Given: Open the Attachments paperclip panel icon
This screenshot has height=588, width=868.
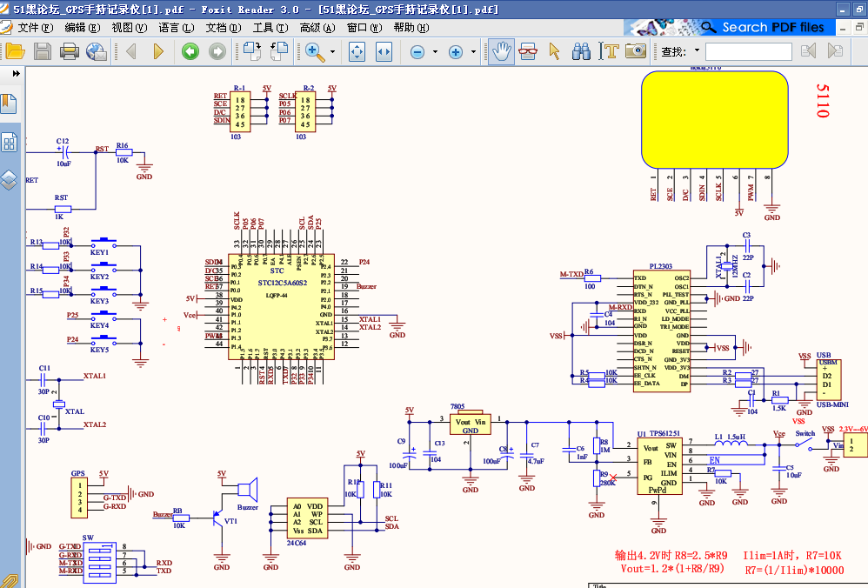Looking at the screenshot, I should tap(10, 581).
